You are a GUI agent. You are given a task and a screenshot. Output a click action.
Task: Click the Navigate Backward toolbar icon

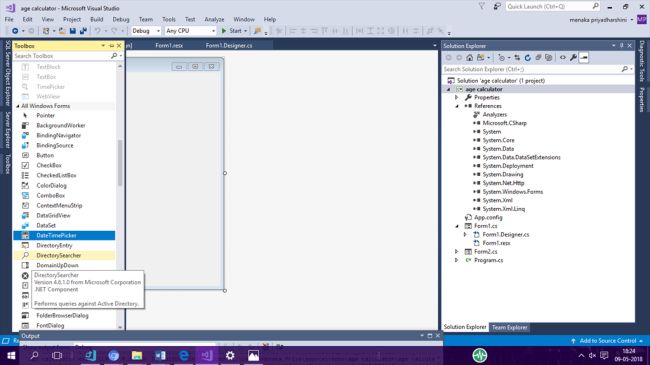(x=15, y=31)
